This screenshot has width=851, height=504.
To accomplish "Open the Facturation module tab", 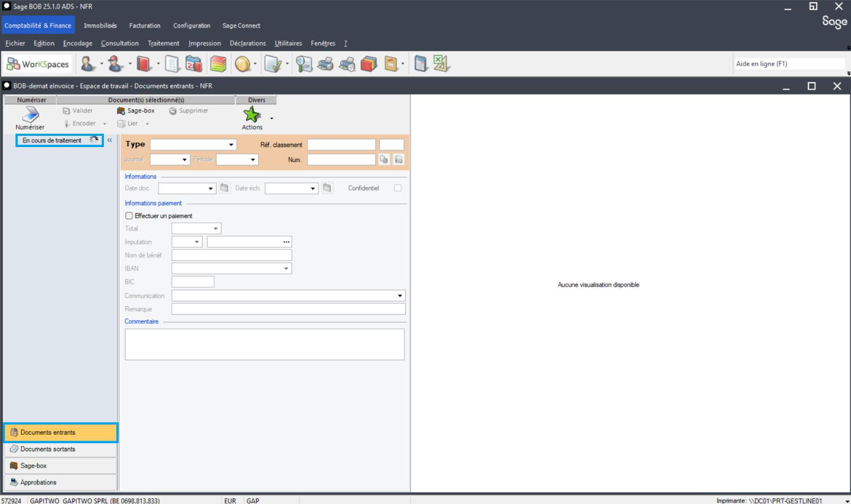I will (144, 26).
